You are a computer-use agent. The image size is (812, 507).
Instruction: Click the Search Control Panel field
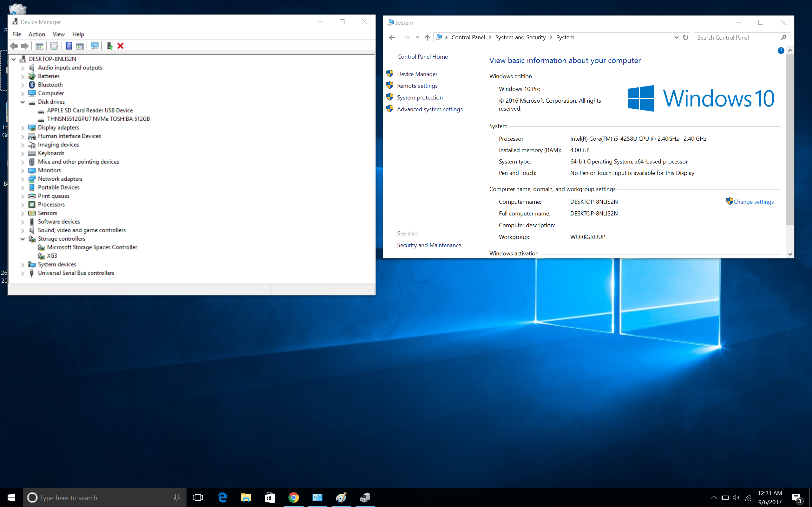click(x=737, y=38)
